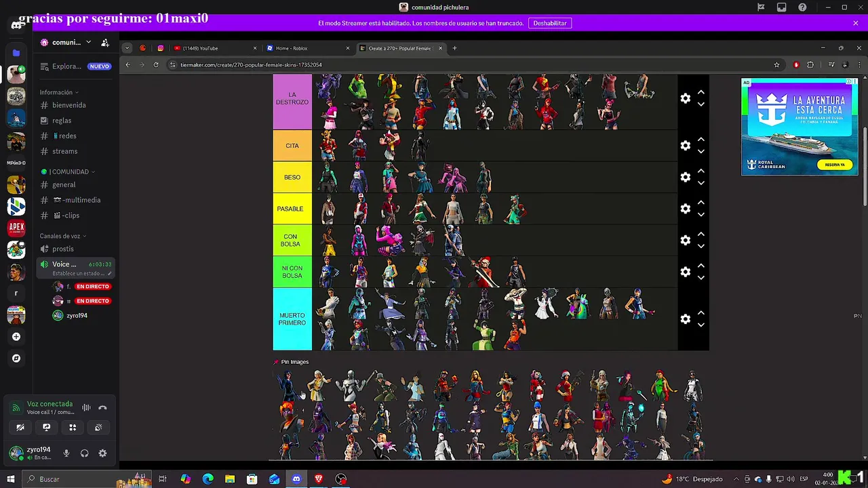This screenshot has height=488, width=868.
Task: Open settings gear for CITA tier row
Action: [x=686, y=146]
